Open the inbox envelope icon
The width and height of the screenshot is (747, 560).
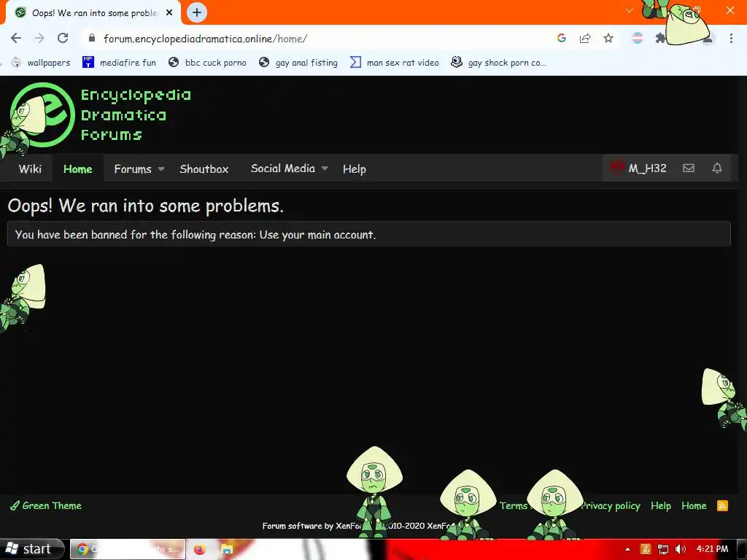tap(689, 168)
